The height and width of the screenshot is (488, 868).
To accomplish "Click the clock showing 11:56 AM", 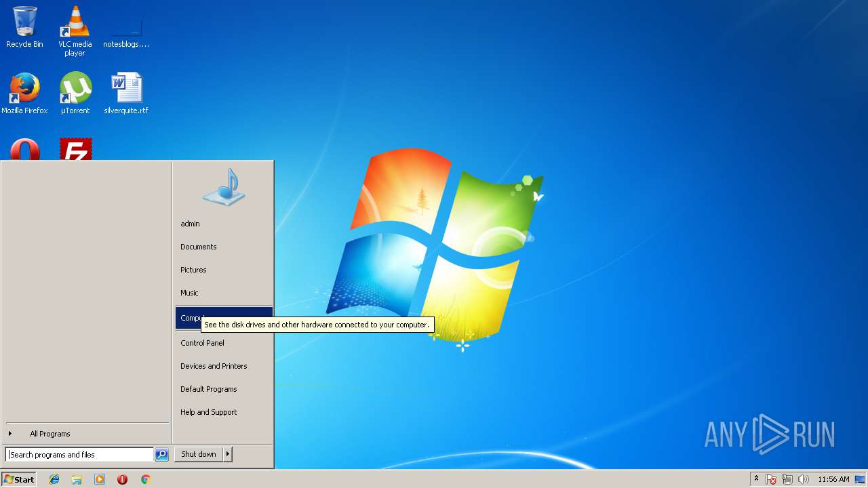I will (x=833, y=479).
